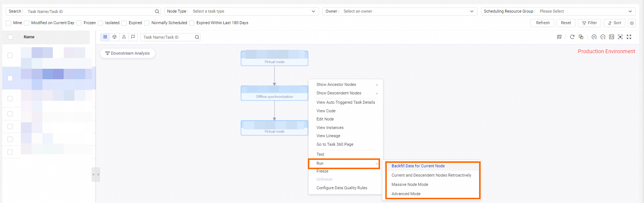This screenshot has height=203, width=644.
Task: Tick the select-all checkbox beside Name
Action: [10, 37]
